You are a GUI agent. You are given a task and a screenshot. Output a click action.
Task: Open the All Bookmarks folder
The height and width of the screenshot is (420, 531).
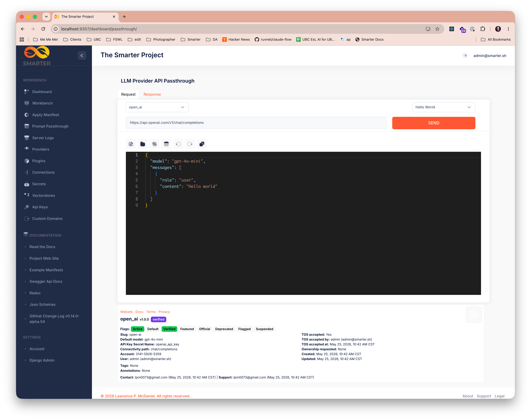[496, 40]
